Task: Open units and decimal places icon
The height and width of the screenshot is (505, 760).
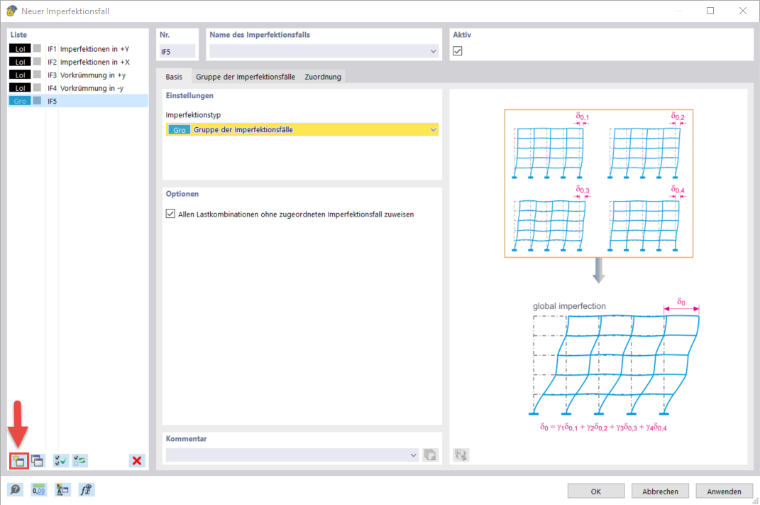Action: (x=38, y=490)
